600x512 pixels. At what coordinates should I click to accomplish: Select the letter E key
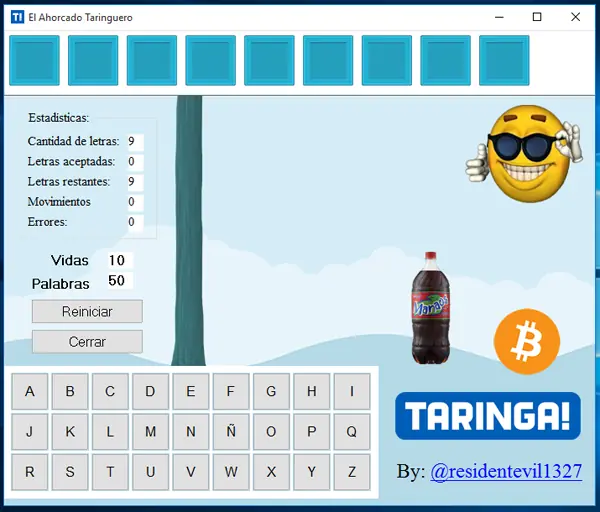pyautogui.click(x=191, y=391)
